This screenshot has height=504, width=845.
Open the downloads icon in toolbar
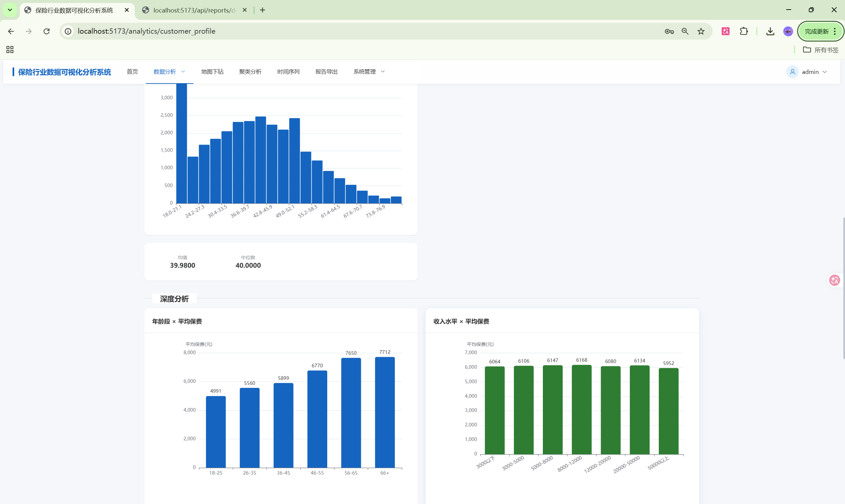click(x=770, y=31)
